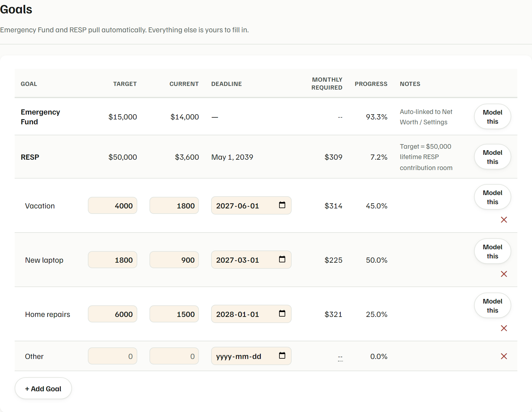The height and width of the screenshot is (412, 532).
Task: Click the Goals page heading
Action: 16,9
